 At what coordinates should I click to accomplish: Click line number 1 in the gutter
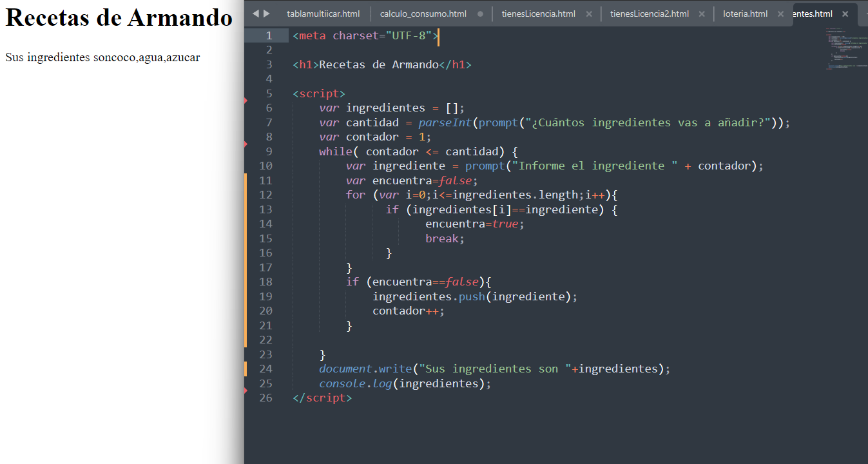click(x=269, y=35)
